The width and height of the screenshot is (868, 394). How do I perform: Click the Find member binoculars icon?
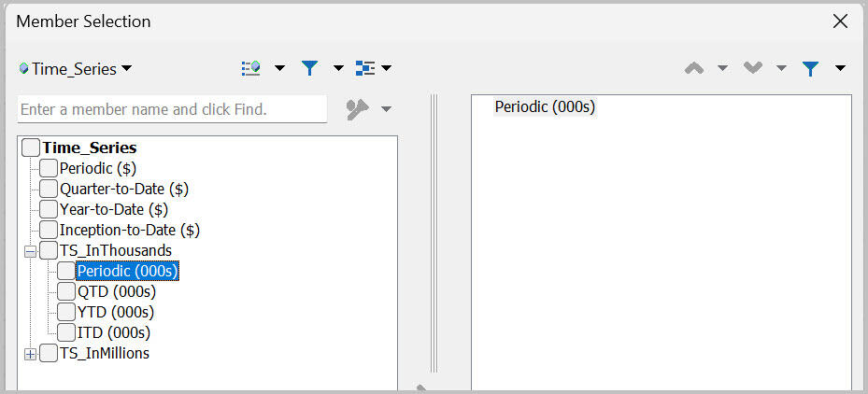tap(358, 109)
